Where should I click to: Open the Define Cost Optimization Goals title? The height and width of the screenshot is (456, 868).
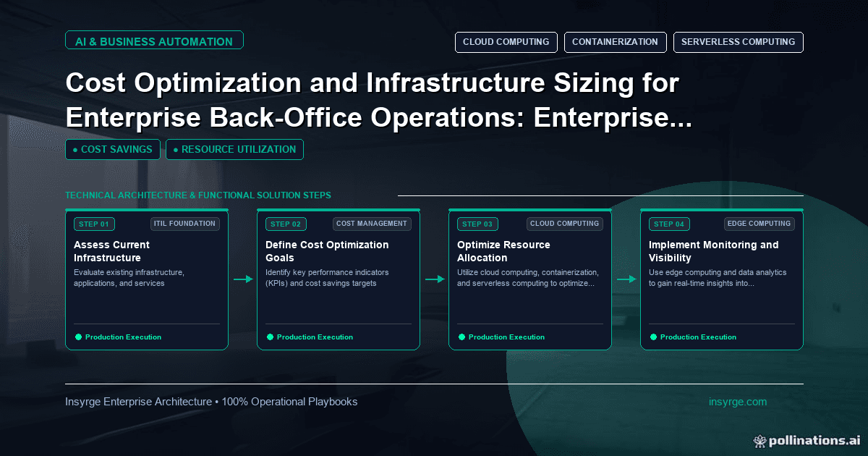(x=327, y=251)
